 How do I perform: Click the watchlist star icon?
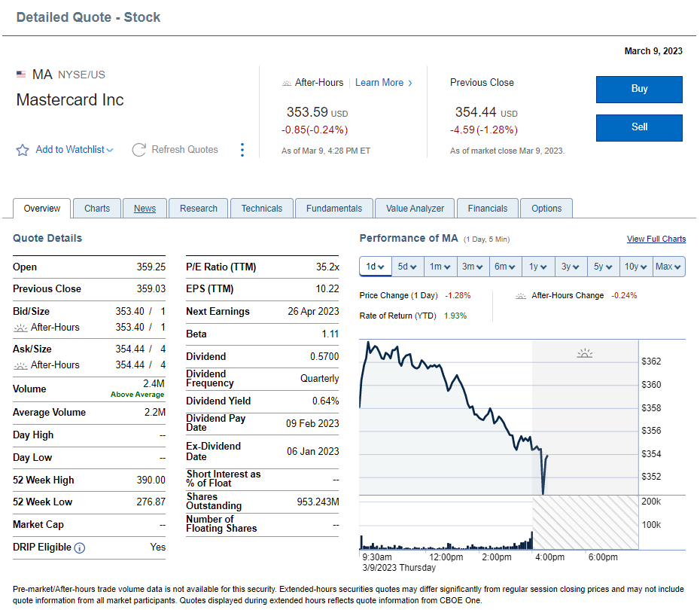coord(23,150)
